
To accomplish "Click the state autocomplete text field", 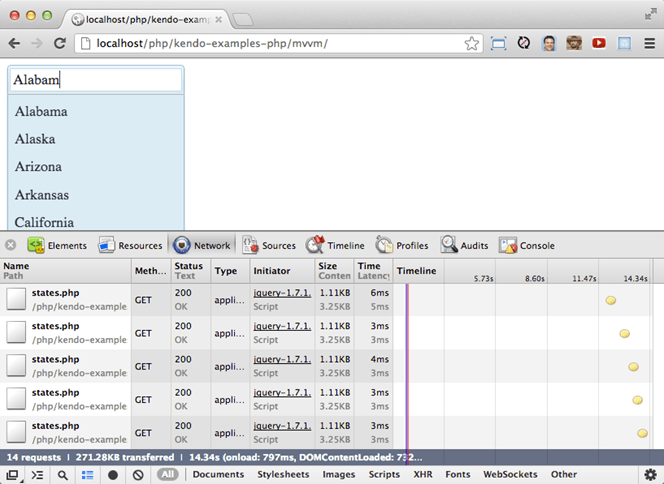I will [95, 80].
